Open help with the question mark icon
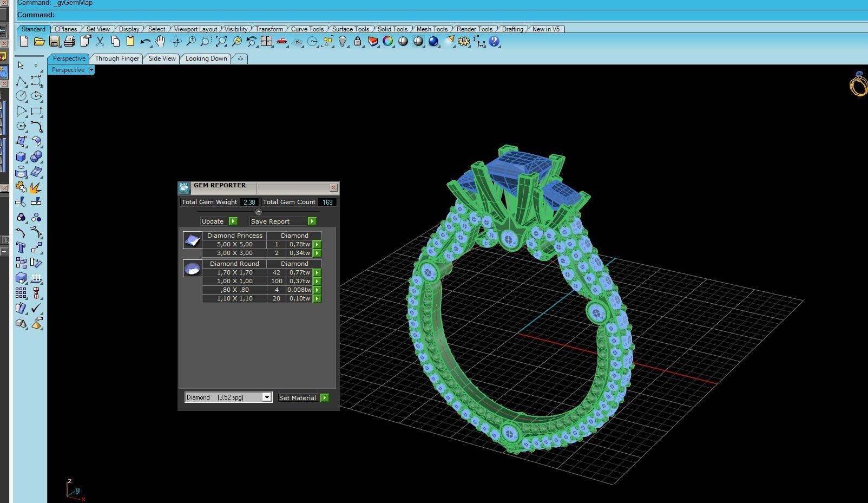 point(494,42)
